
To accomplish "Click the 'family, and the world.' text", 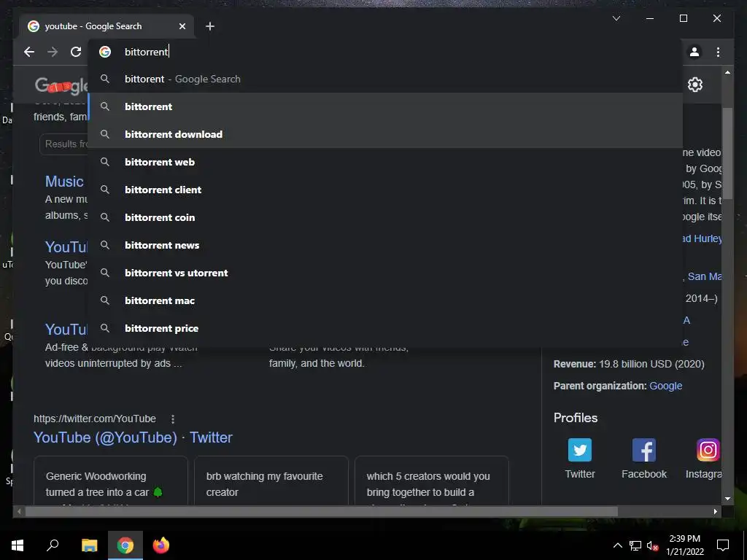I will pos(317,363).
